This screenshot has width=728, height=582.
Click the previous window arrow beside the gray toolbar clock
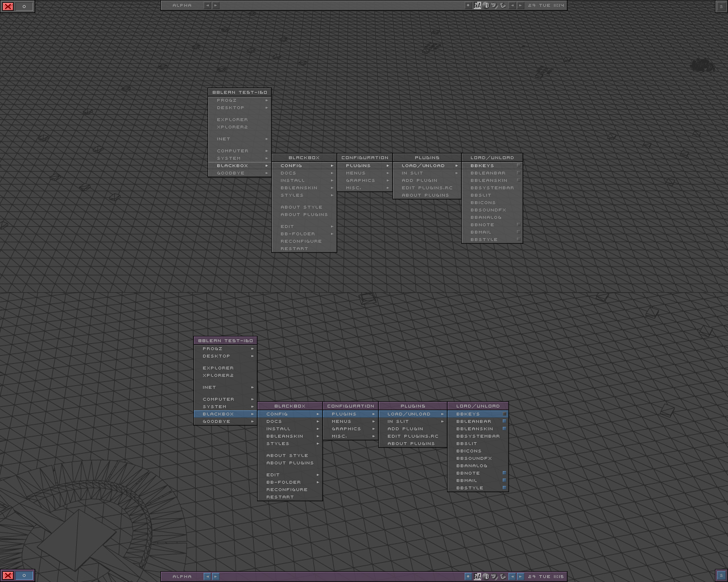coord(512,5)
